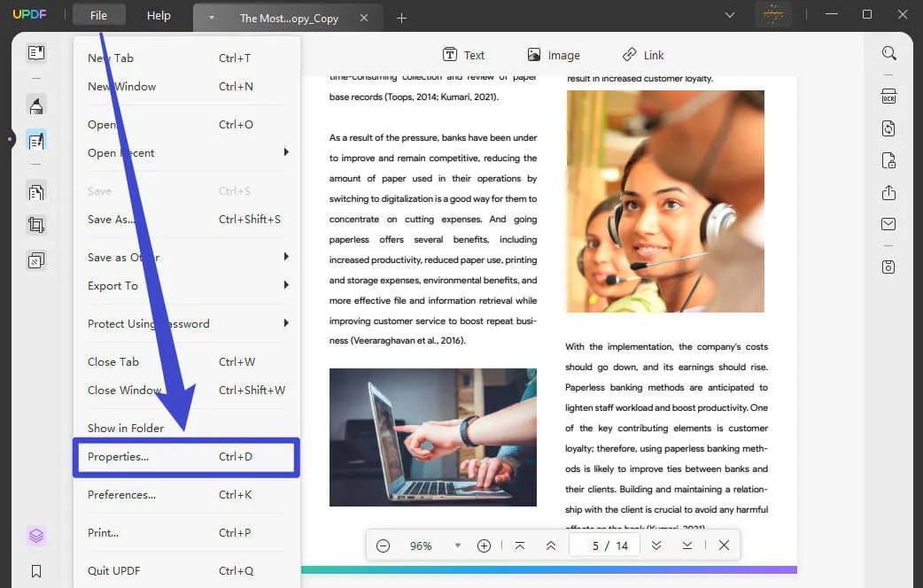The width and height of the screenshot is (923, 588).
Task: Click the Share file icon
Action: 888,192
